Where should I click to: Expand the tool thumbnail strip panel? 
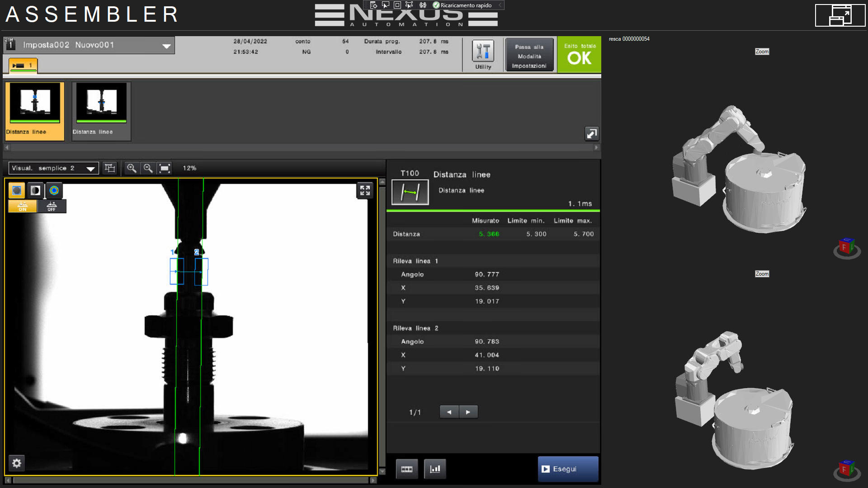591,133
